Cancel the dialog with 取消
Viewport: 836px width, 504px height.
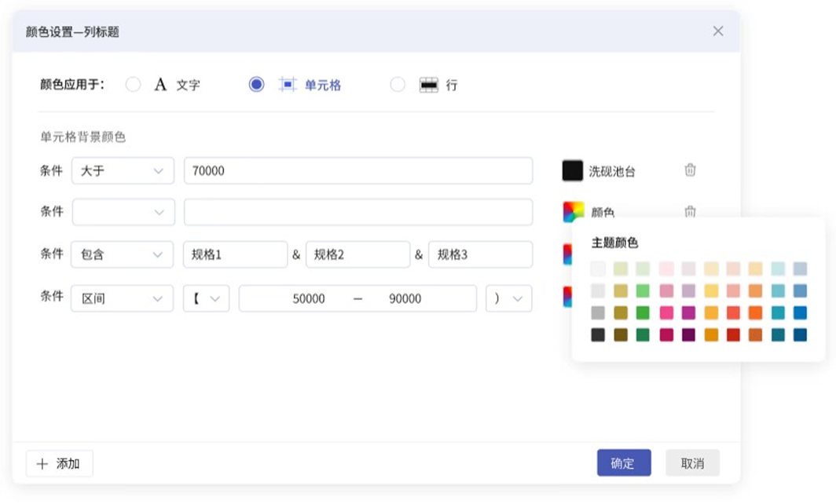692,463
